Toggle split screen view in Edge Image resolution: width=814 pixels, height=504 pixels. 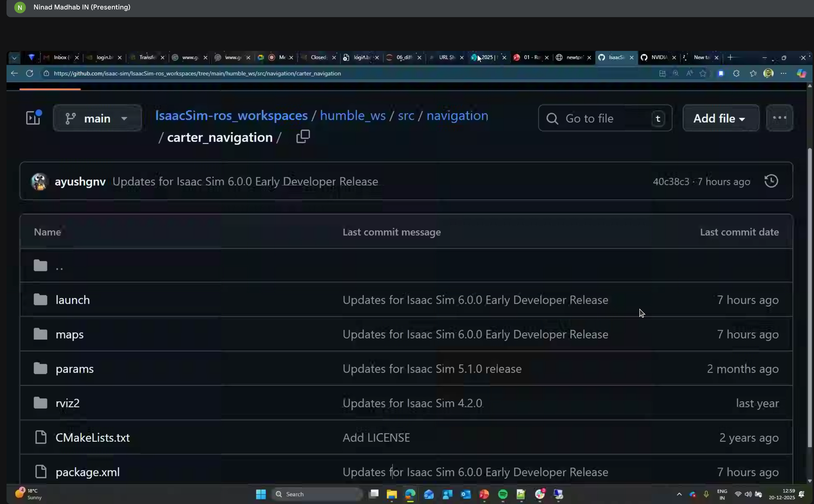[663, 74]
